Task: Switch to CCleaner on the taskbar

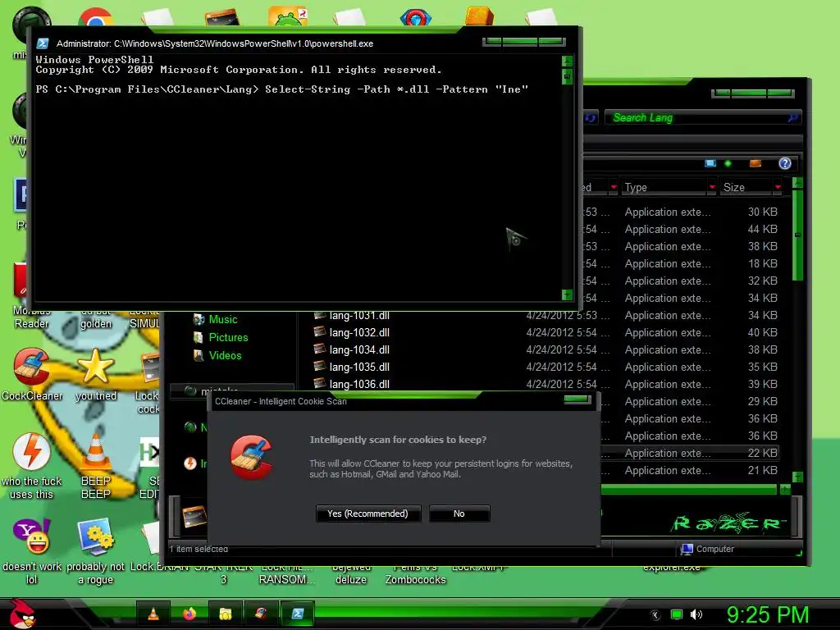Action: (262, 614)
